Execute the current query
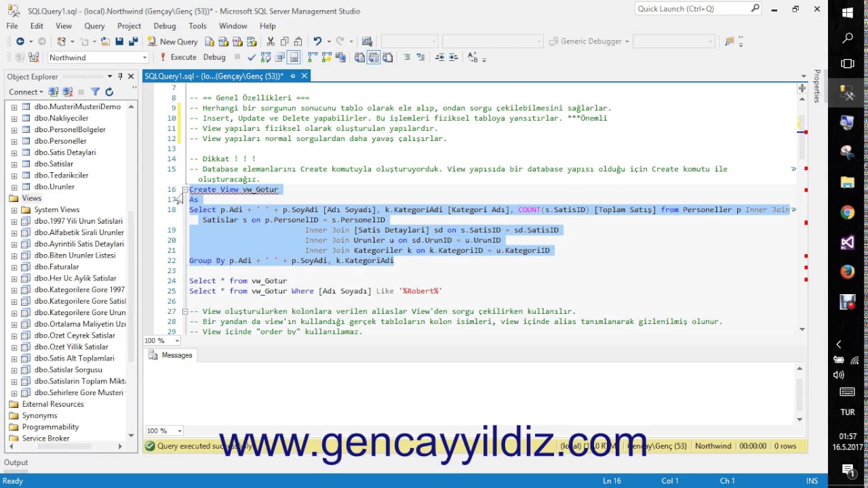The width and height of the screenshot is (868, 488). point(178,58)
